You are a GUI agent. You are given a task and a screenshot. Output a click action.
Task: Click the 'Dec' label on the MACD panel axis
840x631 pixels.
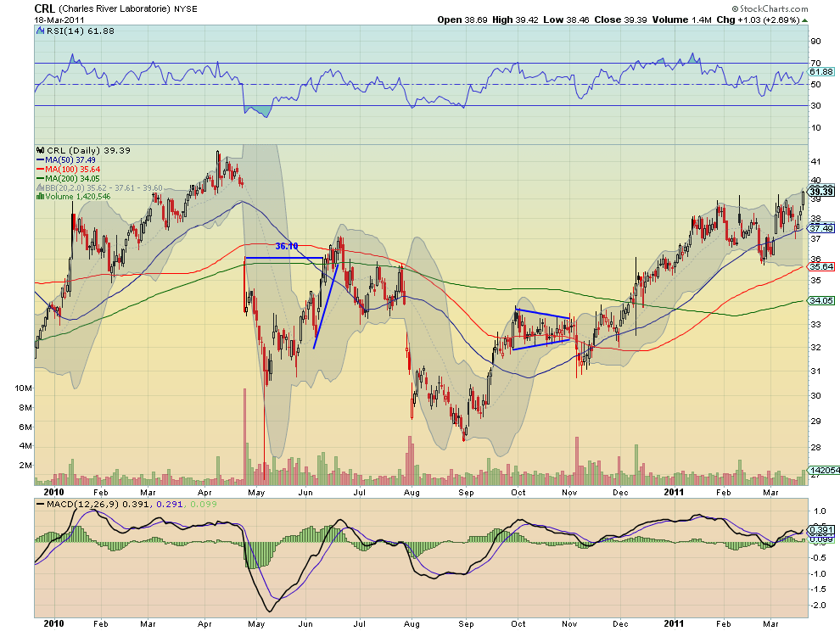620,624
